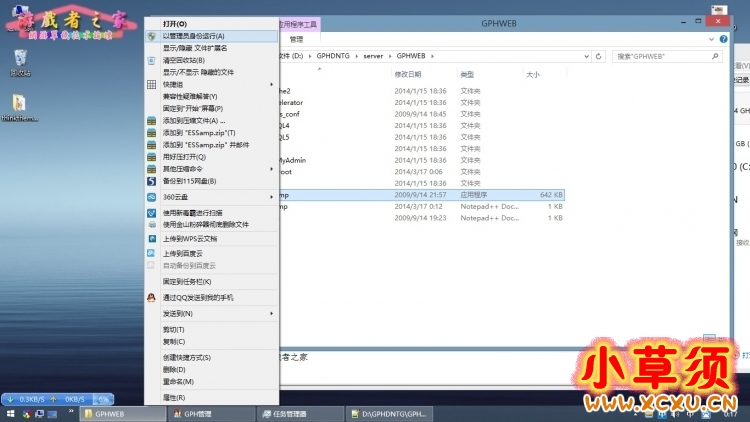Viewport: 750px width, 422px height.
Task: Click the Recycle Bin desktop icon
Action: [20, 63]
